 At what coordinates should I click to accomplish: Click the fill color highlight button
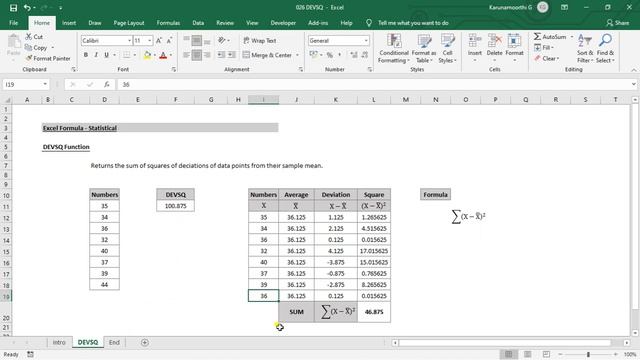point(147,55)
